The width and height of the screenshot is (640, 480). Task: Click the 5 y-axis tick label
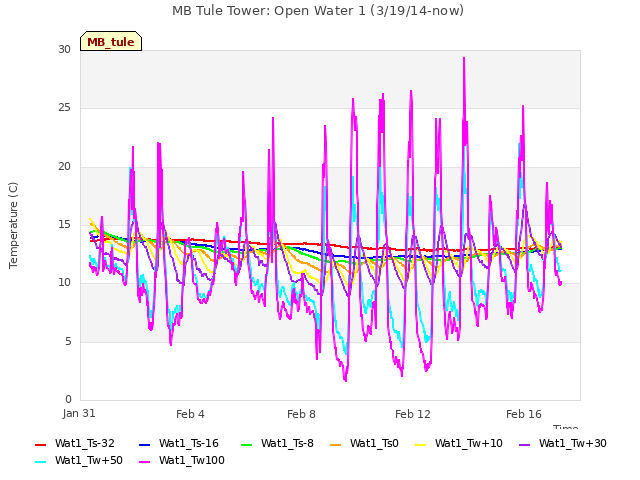(x=68, y=341)
